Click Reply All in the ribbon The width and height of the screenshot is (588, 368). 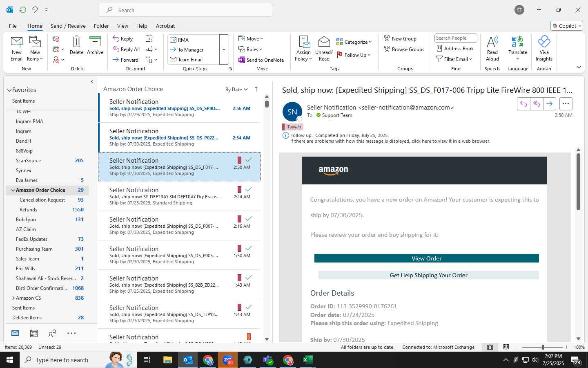pyautogui.click(x=126, y=49)
